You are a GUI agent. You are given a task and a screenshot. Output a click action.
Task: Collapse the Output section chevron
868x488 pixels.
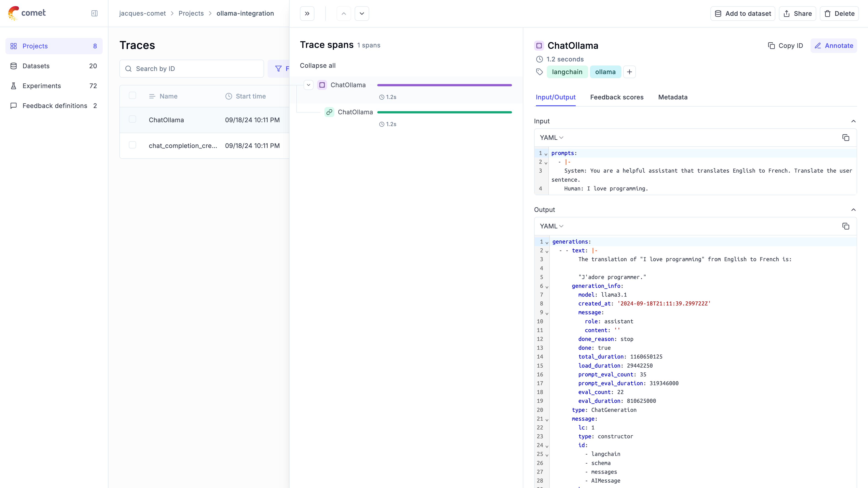click(853, 209)
